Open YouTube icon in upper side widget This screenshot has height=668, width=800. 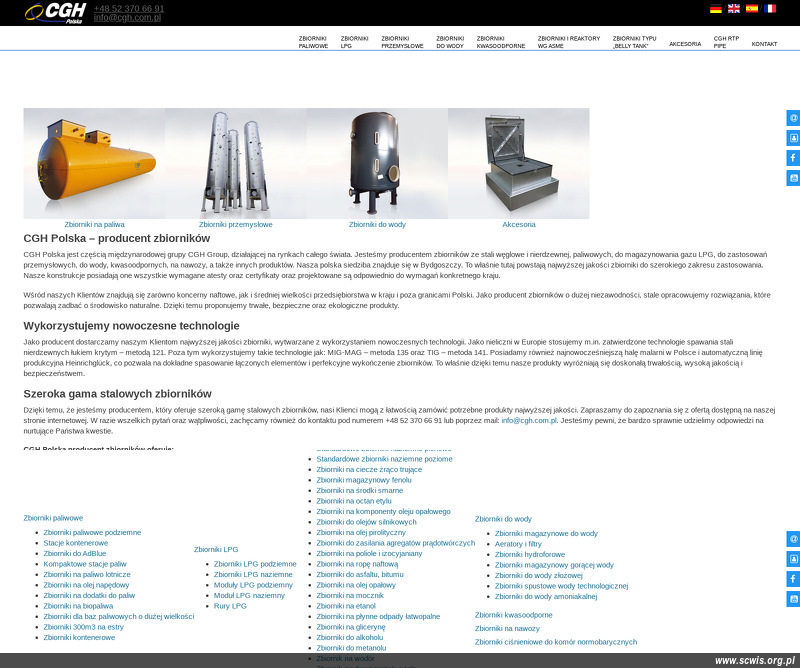pyautogui.click(x=793, y=178)
